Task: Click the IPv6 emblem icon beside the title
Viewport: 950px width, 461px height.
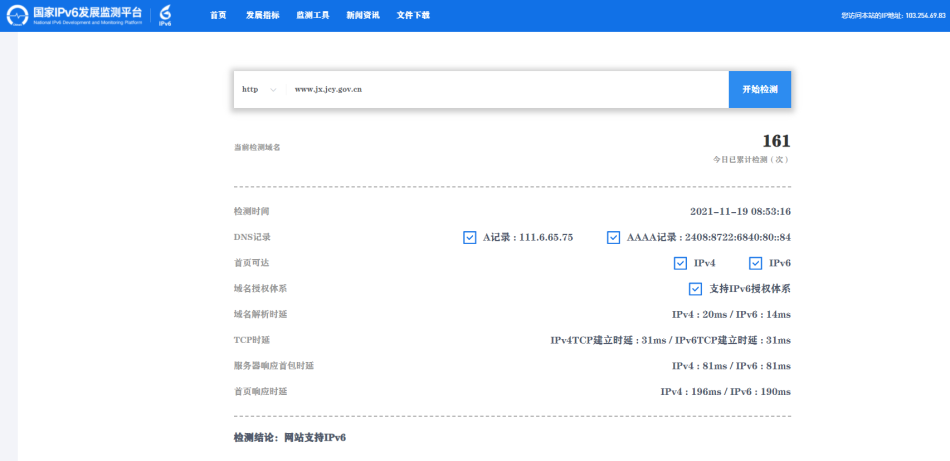Action: click(166, 15)
